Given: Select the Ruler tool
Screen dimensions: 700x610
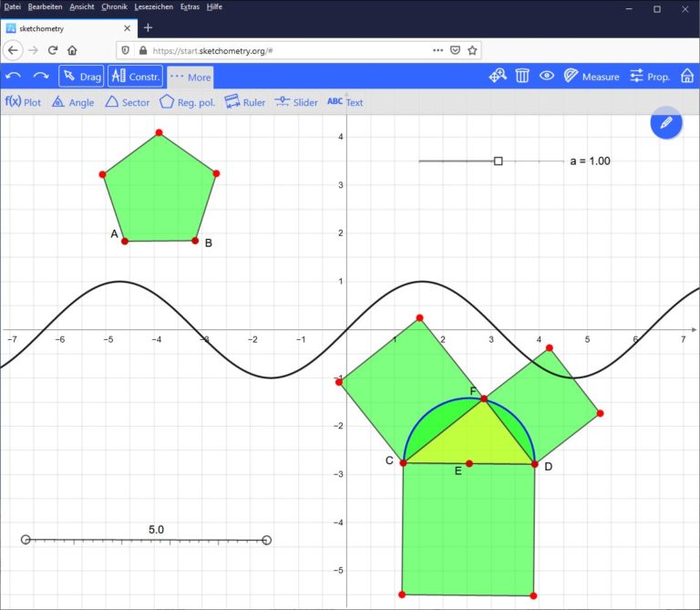Looking at the screenshot, I should (245, 102).
